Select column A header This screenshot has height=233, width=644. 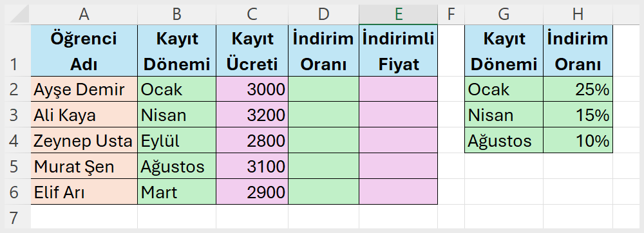click(x=84, y=14)
